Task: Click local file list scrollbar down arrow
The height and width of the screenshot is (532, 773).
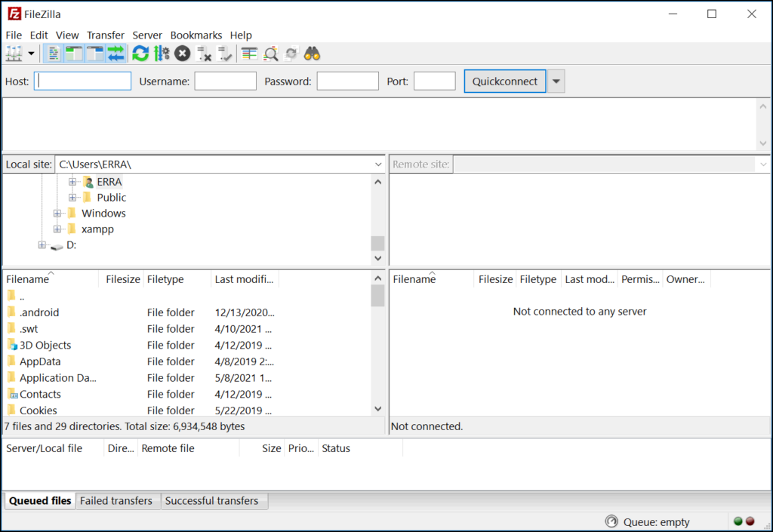Action: click(x=378, y=408)
